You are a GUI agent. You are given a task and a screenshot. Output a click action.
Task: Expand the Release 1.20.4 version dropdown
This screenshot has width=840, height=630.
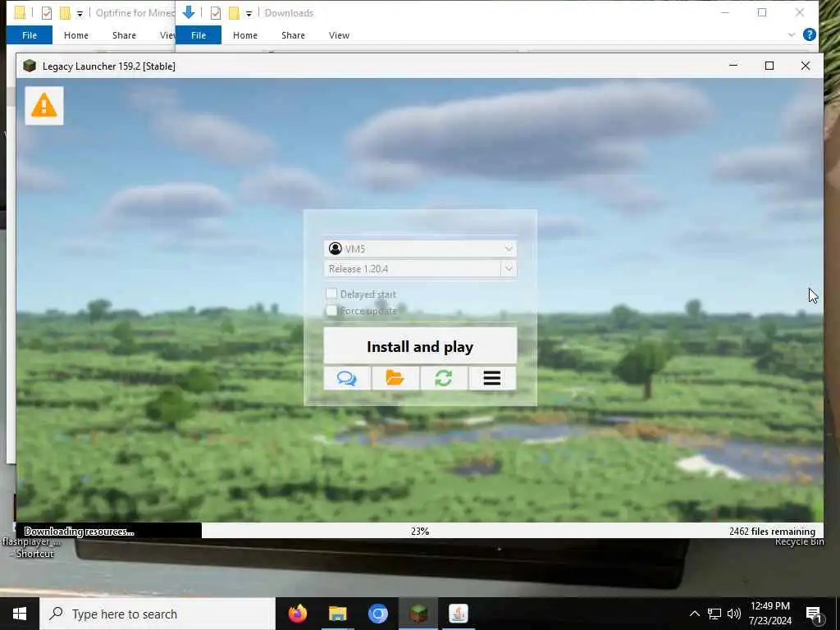(509, 268)
